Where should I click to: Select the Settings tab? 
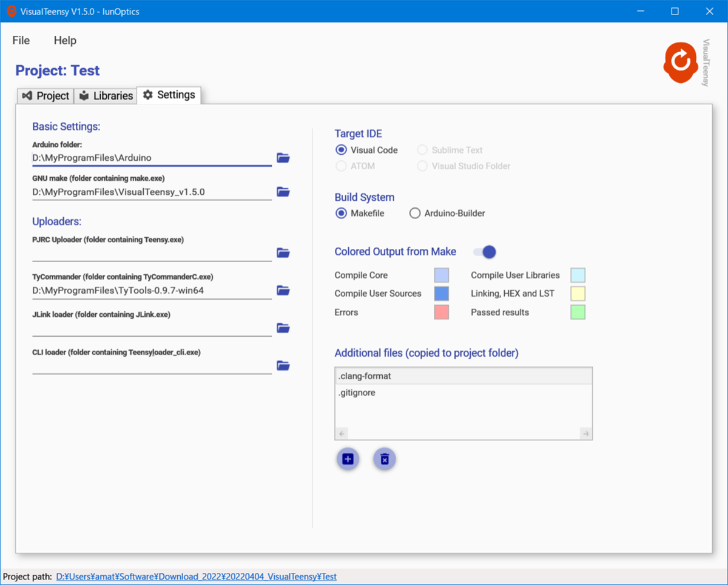coord(169,95)
